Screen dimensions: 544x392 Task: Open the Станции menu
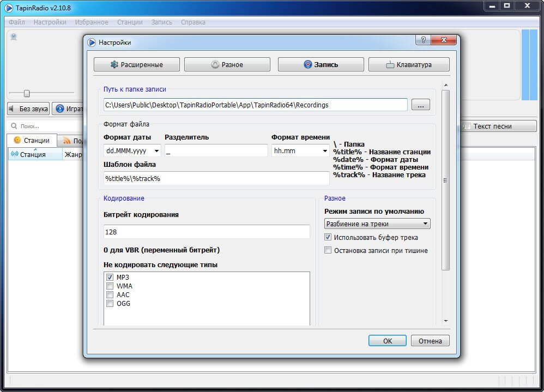[130, 22]
